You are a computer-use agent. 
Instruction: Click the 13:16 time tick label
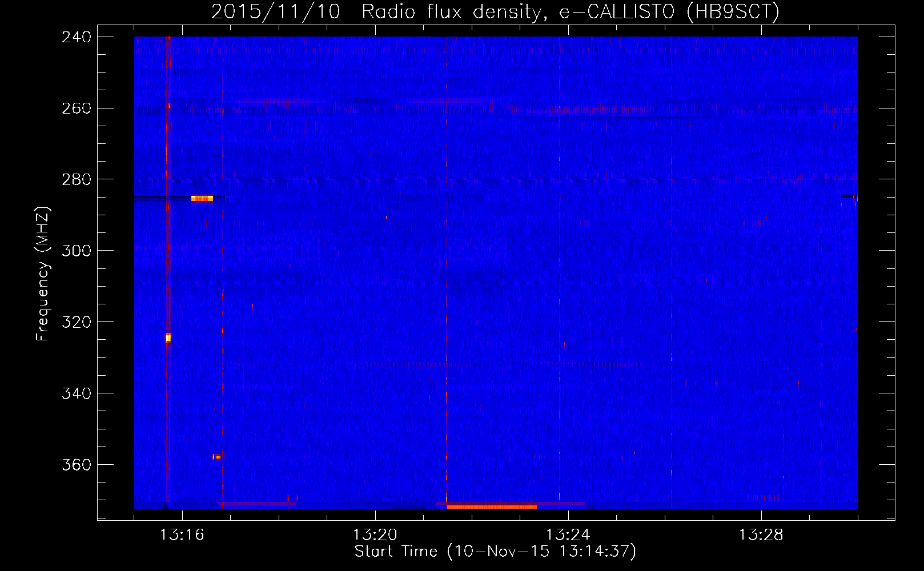click(x=182, y=535)
